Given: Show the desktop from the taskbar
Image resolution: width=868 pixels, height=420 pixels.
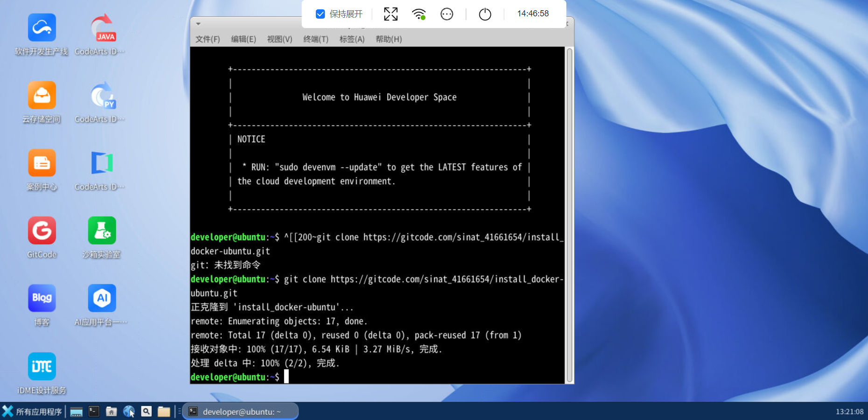Looking at the screenshot, I should (77, 412).
